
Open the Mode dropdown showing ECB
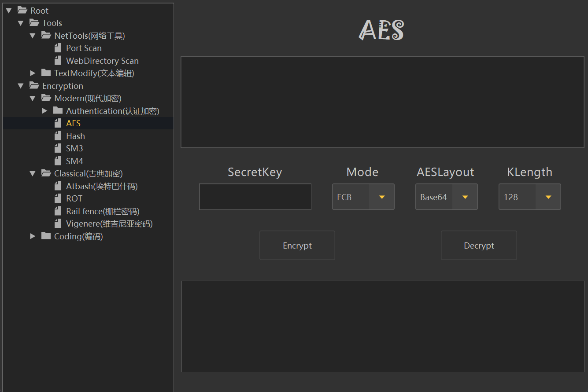coord(381,197)
